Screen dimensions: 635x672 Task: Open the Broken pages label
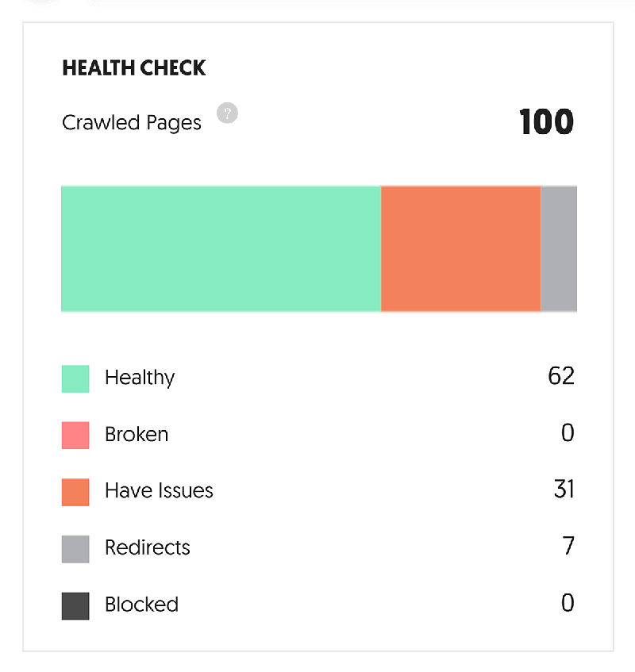click(x=137, y=435)
